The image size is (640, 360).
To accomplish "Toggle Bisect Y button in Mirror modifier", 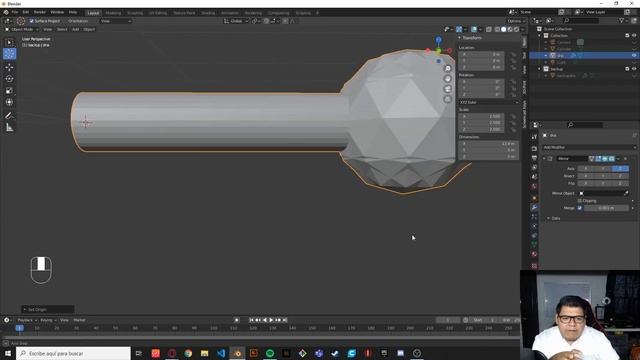I will tap(603, 176).
